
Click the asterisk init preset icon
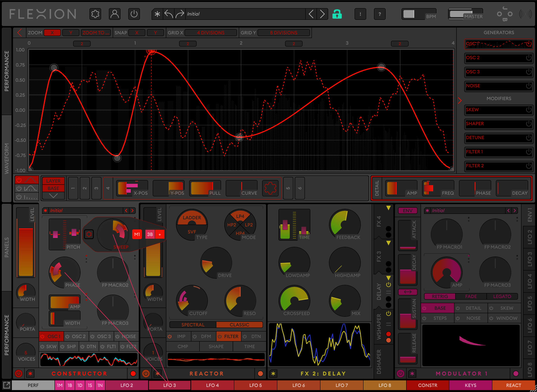tap(157, 14)
